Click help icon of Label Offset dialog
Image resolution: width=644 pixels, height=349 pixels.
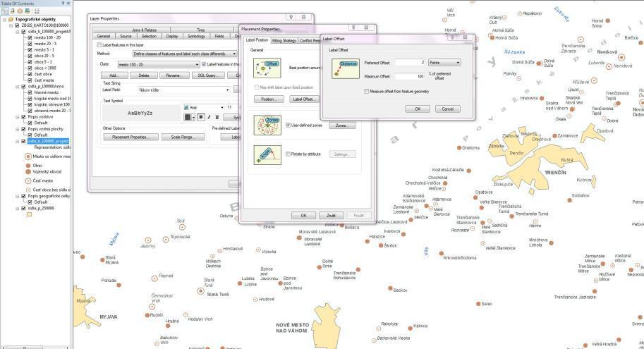pos(452,37)
